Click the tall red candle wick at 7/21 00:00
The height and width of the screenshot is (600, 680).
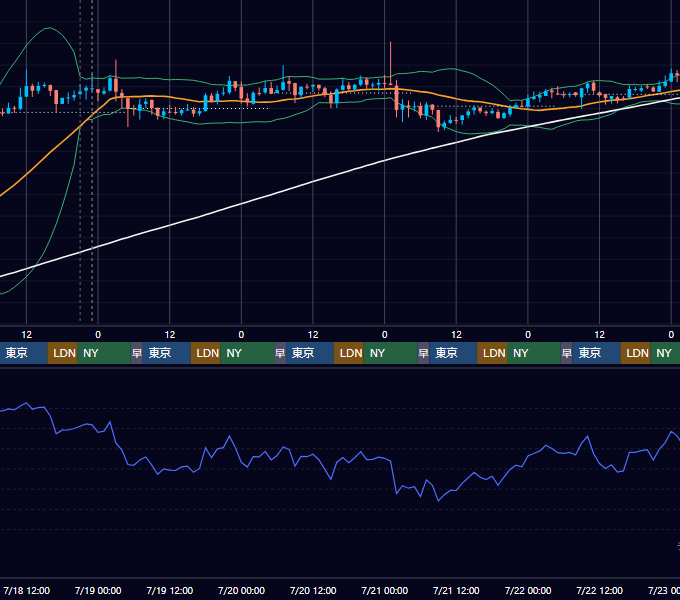tap(390, 61)
